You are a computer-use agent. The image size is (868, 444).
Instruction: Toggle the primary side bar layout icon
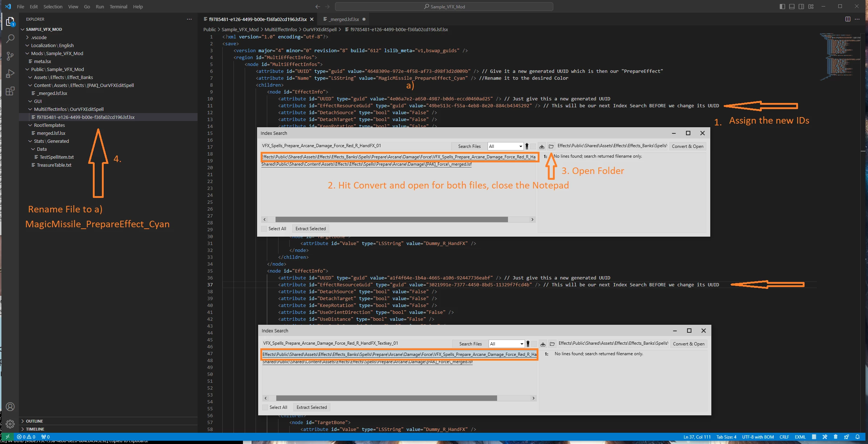tap(782, 7)
